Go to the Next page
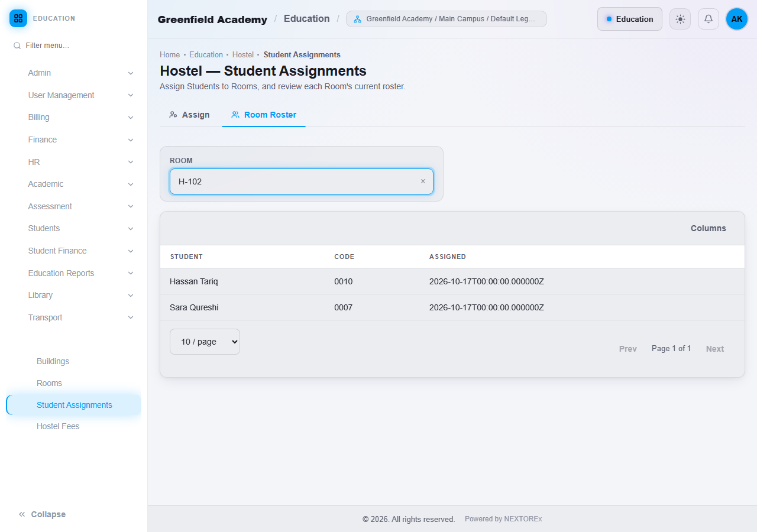The height and width of the screenshot is (532, 757). point(715,349)
